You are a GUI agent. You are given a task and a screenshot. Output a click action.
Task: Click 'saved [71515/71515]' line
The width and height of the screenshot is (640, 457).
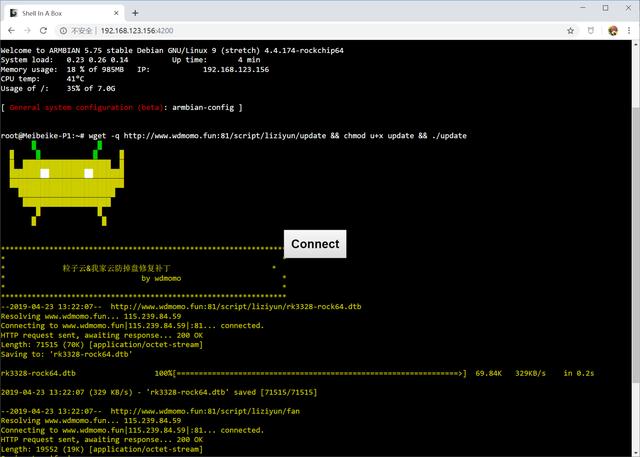coord(159,392)
